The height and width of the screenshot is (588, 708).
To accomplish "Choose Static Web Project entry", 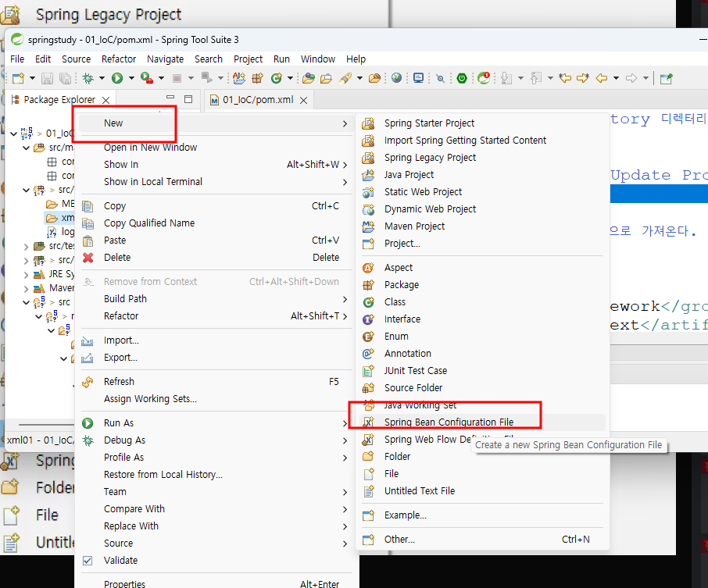I will coord(481,192).
